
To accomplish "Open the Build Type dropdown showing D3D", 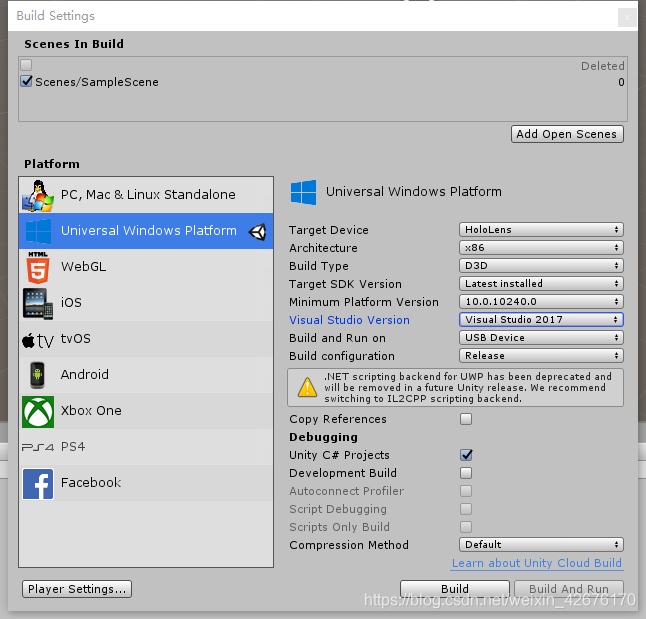I will [x=541, y=265].
